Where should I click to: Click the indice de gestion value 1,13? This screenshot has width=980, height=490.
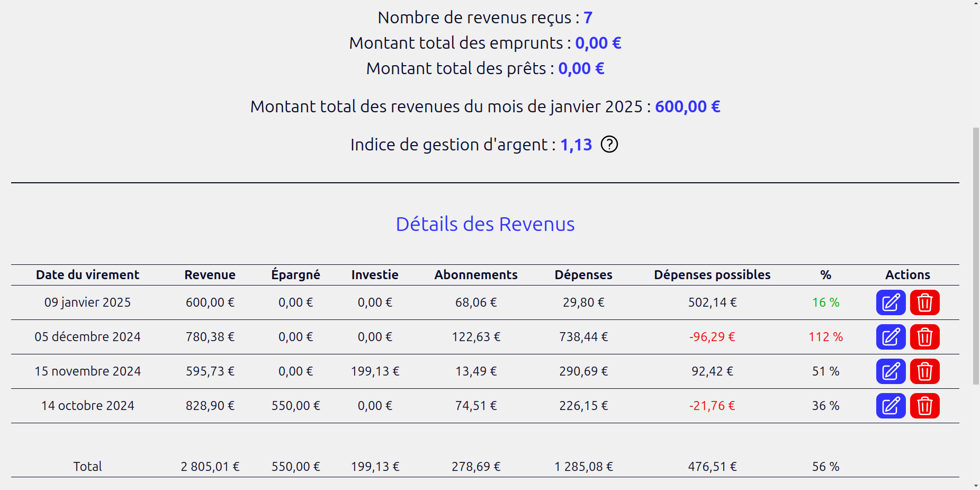pyautogui.click(x=577, y=144)
